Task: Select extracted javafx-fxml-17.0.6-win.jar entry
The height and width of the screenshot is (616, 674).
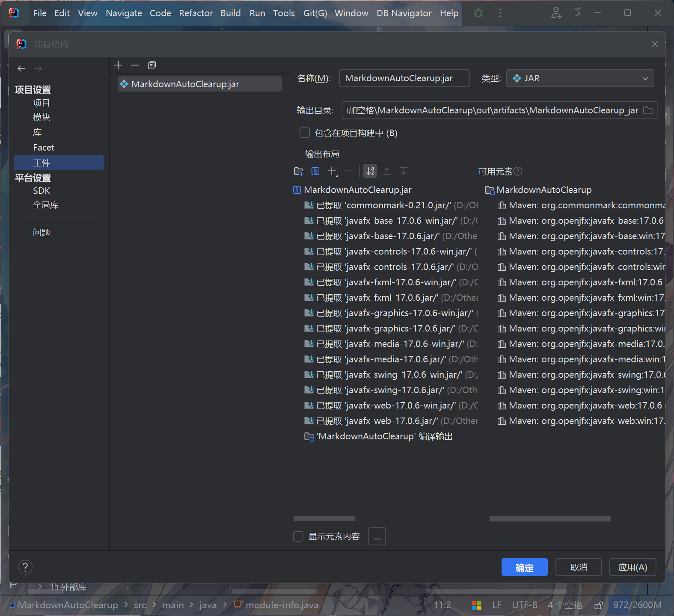Action: [x=391, y=282]
